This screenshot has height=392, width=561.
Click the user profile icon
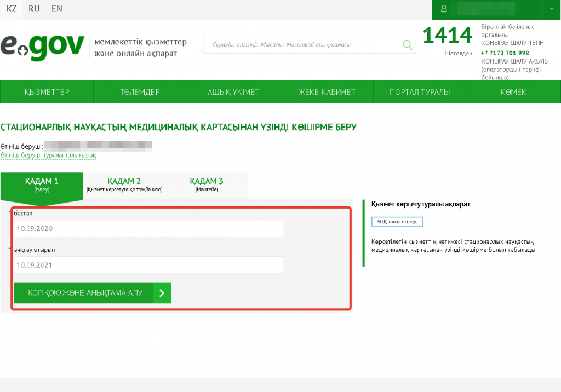[x=444, y=9]
